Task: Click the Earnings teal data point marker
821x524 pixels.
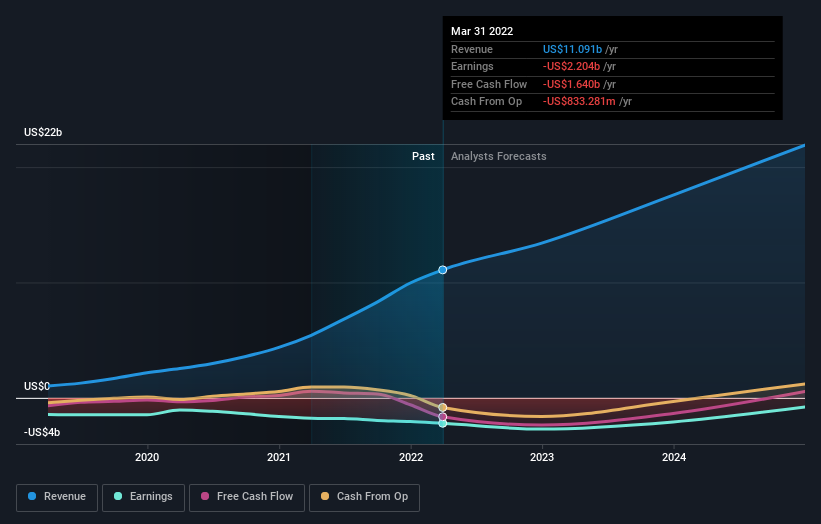Action: point(442,423)
